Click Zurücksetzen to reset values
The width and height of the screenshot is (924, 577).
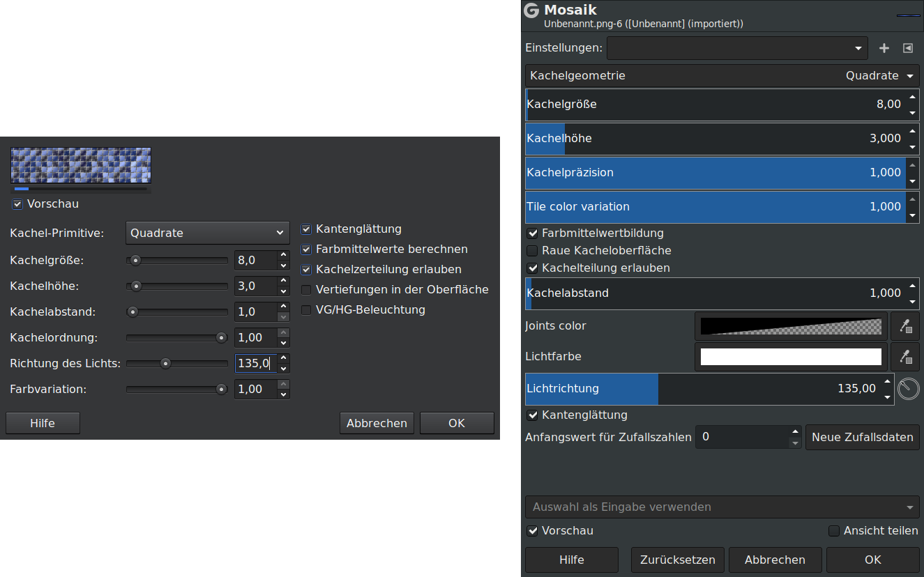(677, 560)
